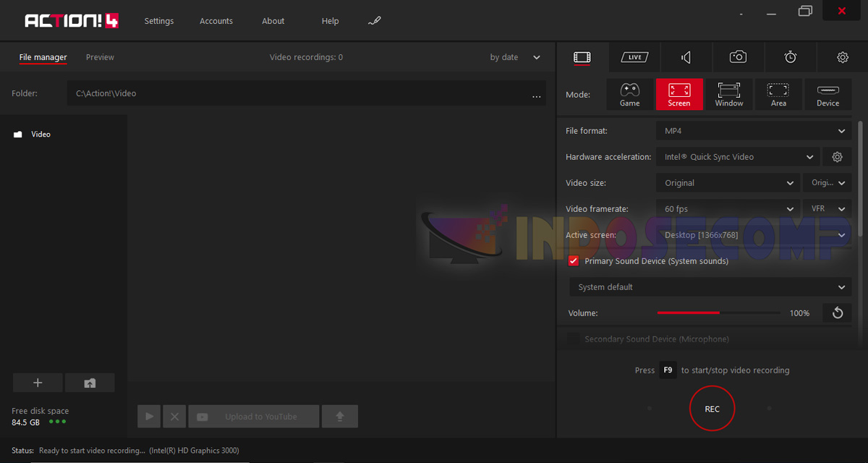868x463 pixels.
Task: Add a new folder with the plus button
Action: coord(38,383)
